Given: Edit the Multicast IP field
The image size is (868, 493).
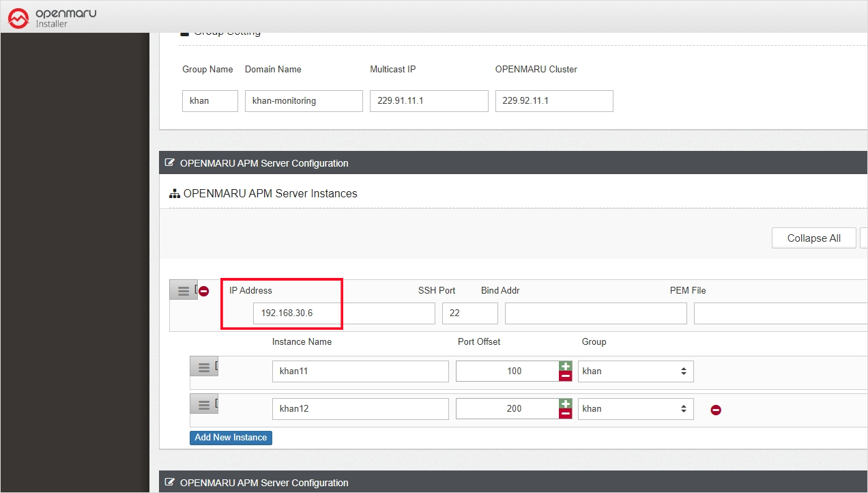Looking at the screenshot, I should tap(429, 101).
